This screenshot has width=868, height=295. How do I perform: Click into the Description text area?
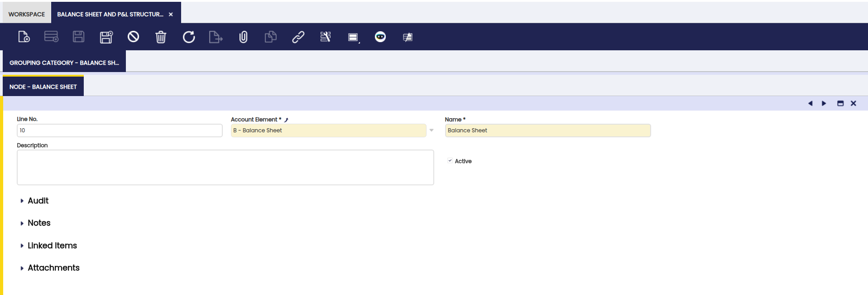(225, 167)
